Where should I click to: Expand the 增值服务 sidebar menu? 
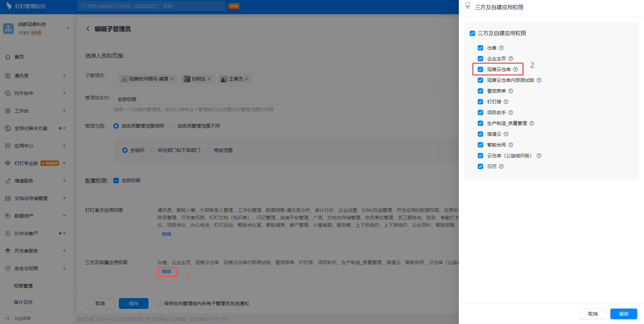point(64,181)
